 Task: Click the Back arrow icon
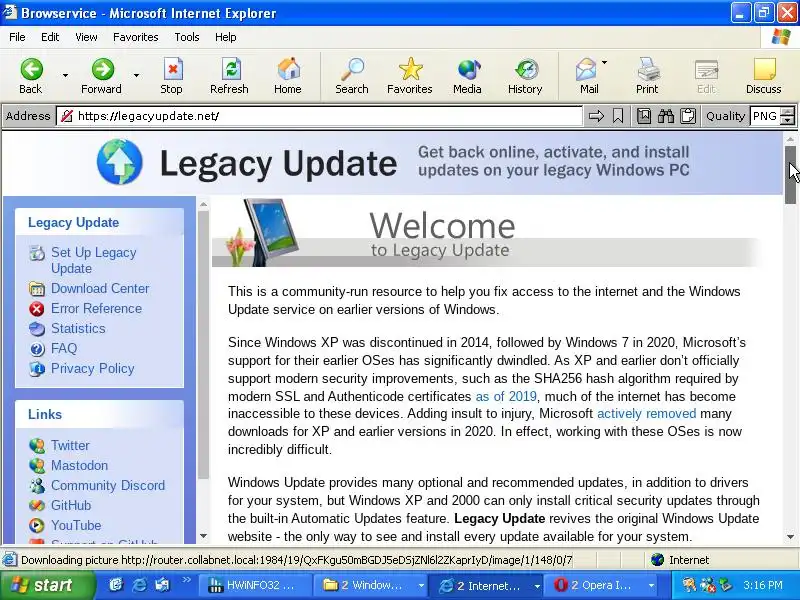tap(31, 69)
